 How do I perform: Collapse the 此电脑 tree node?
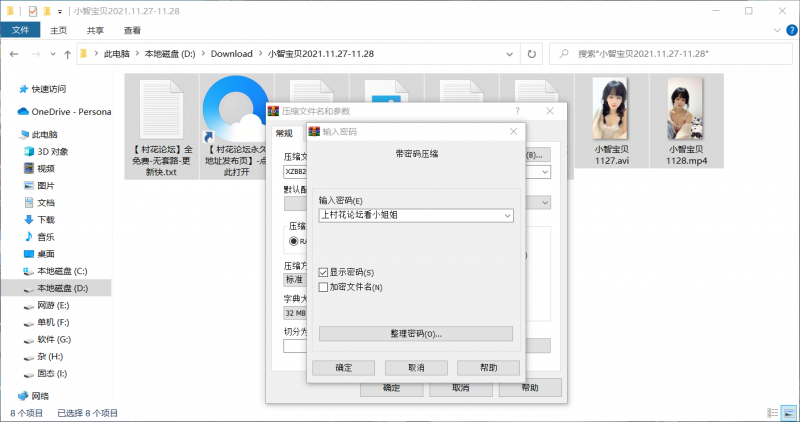pos(9,134)
